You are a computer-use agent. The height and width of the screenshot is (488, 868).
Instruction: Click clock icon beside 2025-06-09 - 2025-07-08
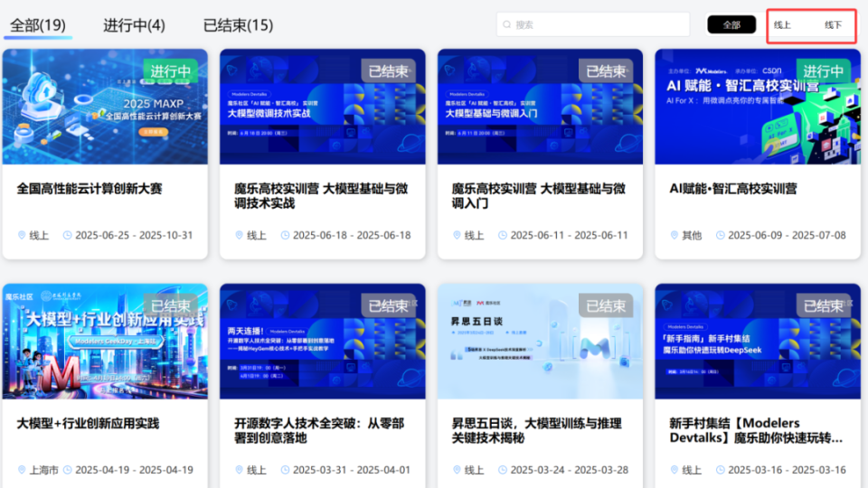click(721, 235)
